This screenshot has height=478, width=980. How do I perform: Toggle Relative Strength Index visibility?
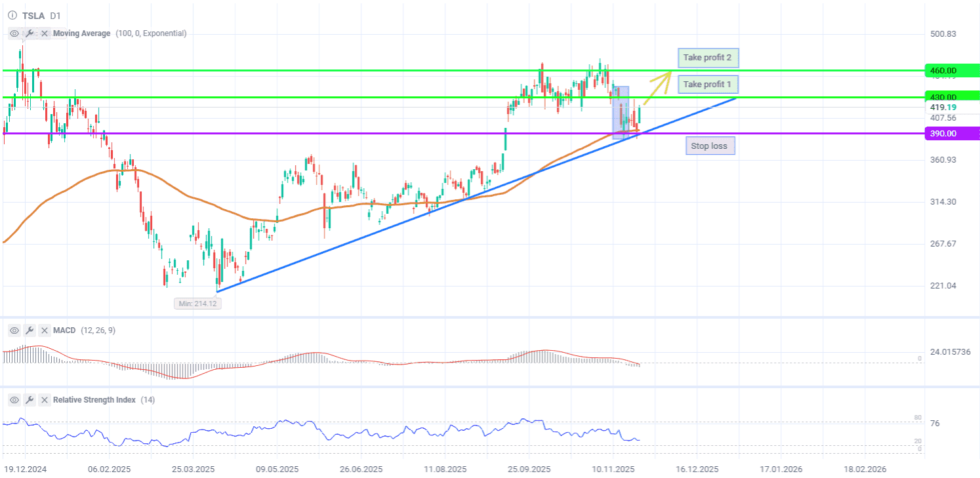click(14, 400)
